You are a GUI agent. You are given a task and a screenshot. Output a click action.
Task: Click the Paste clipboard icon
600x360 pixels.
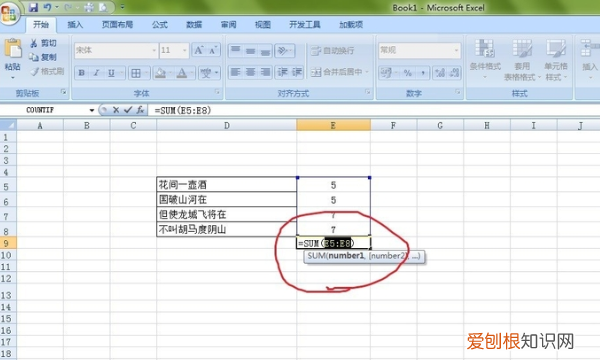point(13,49)
